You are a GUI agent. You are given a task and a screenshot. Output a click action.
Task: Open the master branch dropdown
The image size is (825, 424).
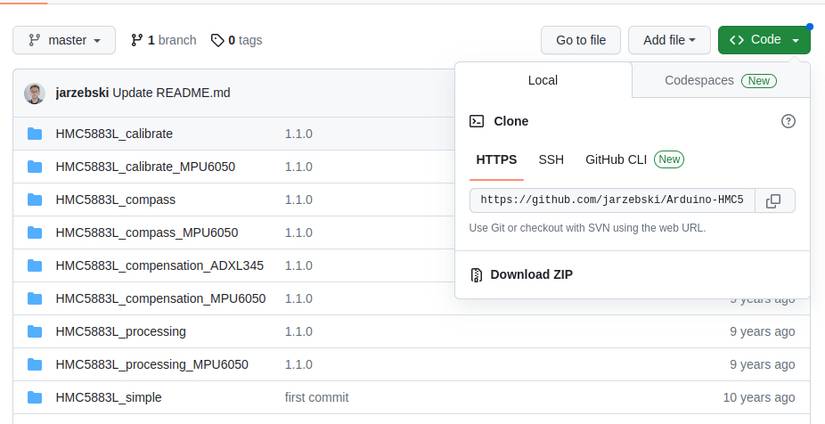tap(64, 40)
